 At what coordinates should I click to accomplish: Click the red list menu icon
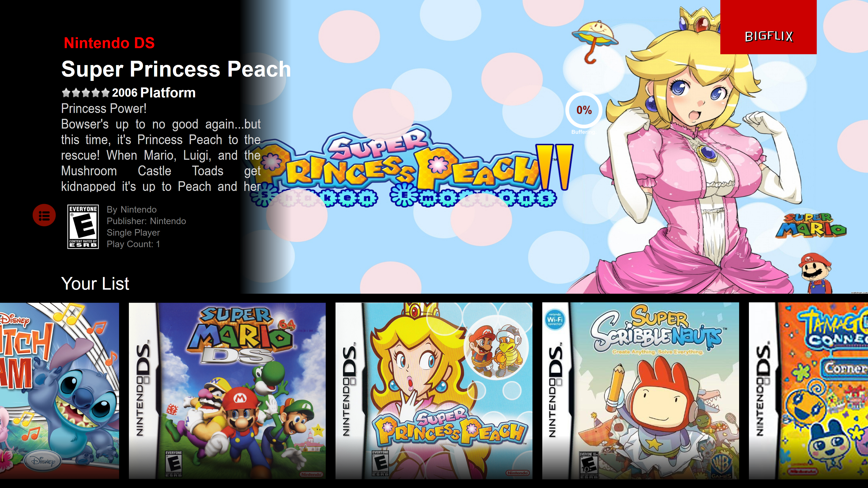[x=44, y=215]
